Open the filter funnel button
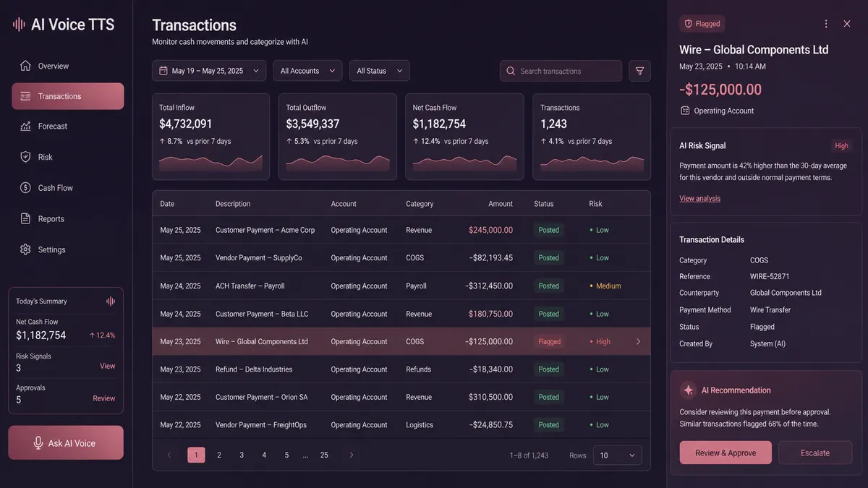Screen dimensions: 868x488 (x=639, y=71)
